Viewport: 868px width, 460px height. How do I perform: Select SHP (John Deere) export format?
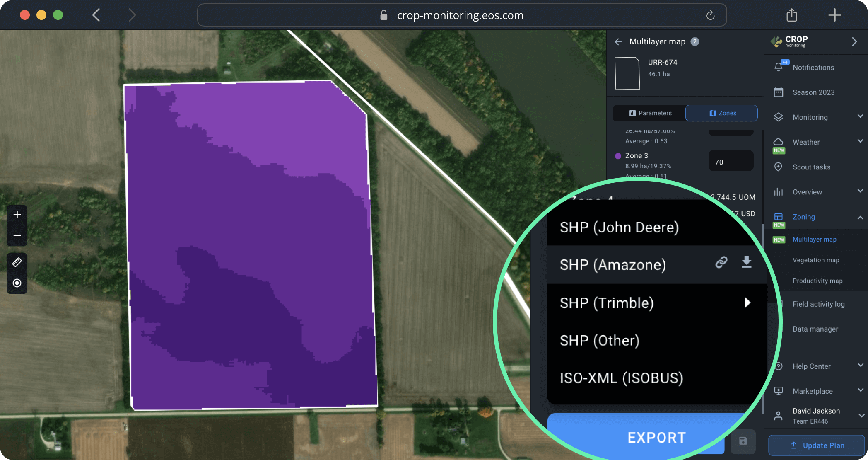pyautogui.click(x=619, y=227)
